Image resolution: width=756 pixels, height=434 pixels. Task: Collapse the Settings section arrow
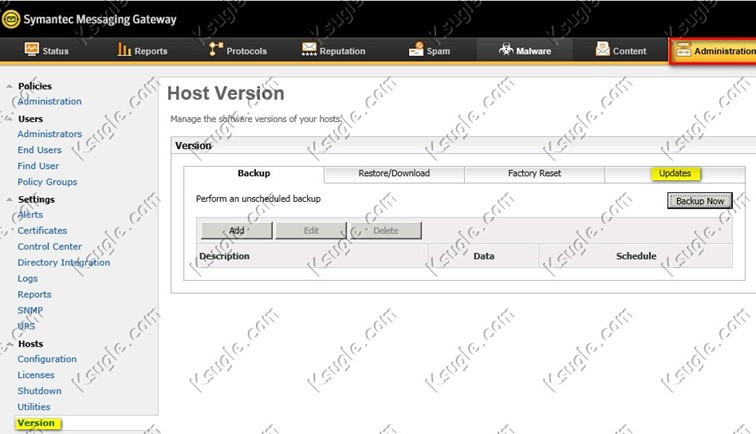(x=9, y=199)
